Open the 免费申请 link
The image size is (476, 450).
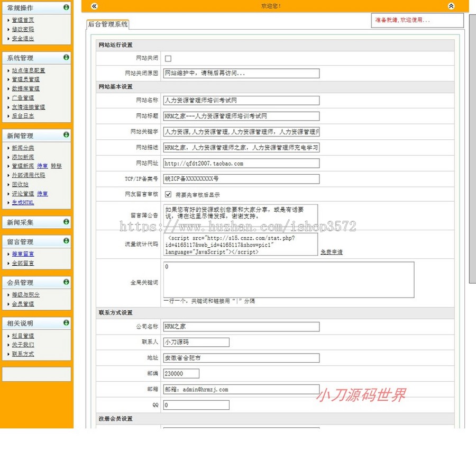pos(331,251)
